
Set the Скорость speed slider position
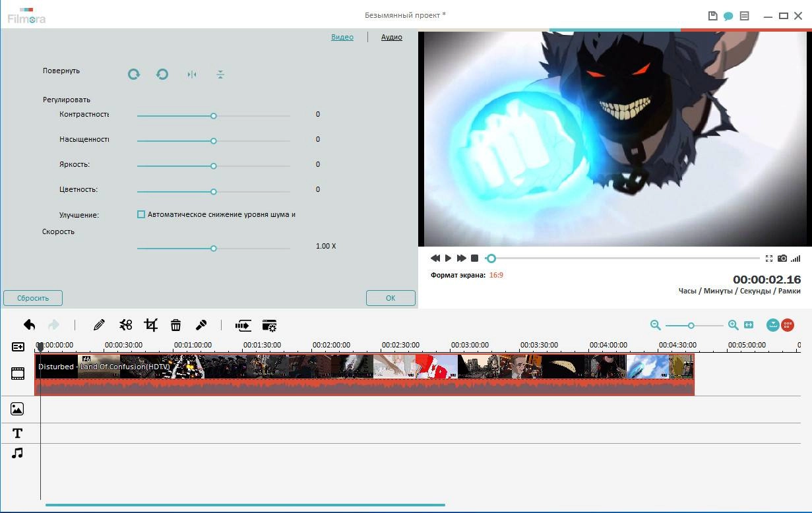[213, 248]
